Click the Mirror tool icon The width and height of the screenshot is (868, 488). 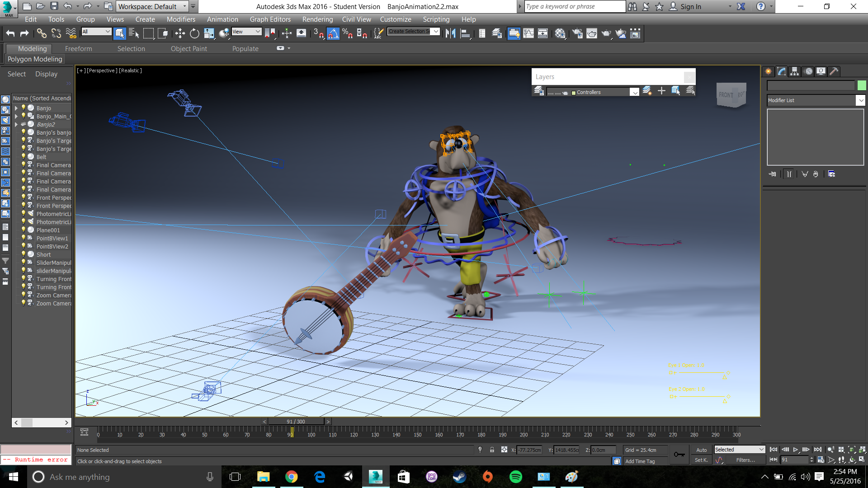click(450, 33)
